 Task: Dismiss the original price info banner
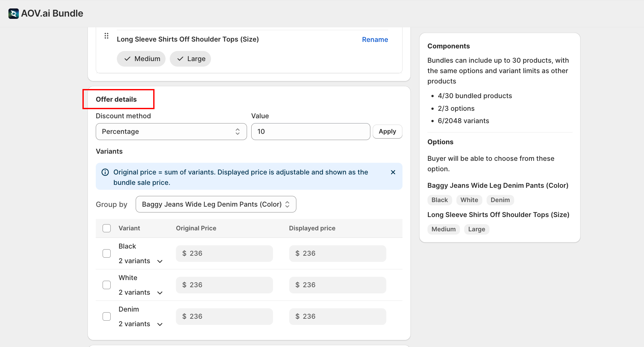point(393,172)
